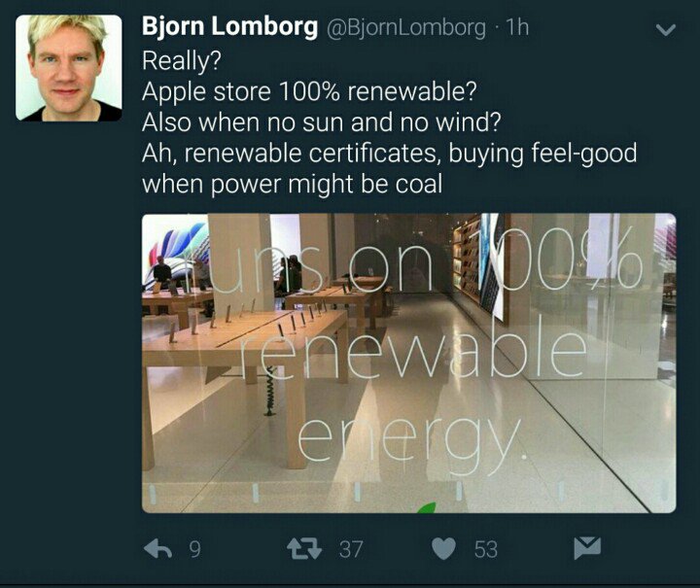The image size is (700, 588).
Task: Select the "Ah, renewable certificates" text line
Action: point(389,154)
